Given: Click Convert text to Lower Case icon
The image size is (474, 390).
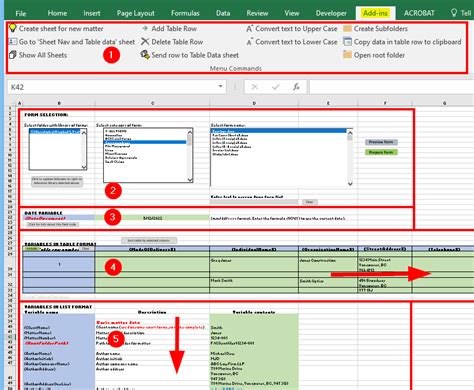Looking at the screenshot, I should tap(250, 42).
